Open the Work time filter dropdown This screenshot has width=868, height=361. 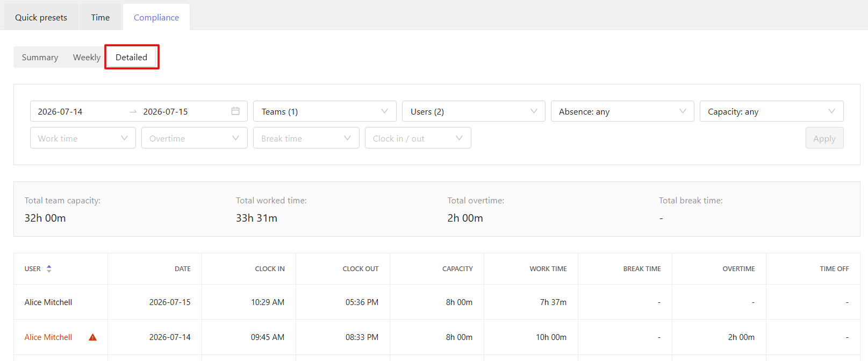(83, 138)
